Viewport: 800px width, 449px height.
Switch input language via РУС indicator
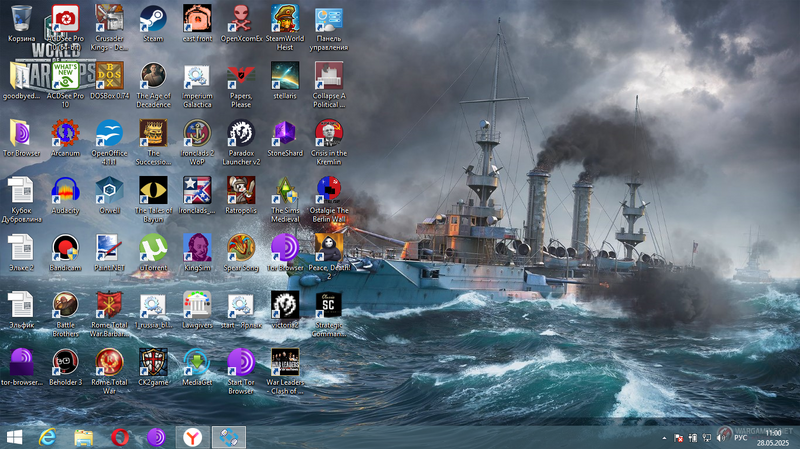click(x=740, y=438)
